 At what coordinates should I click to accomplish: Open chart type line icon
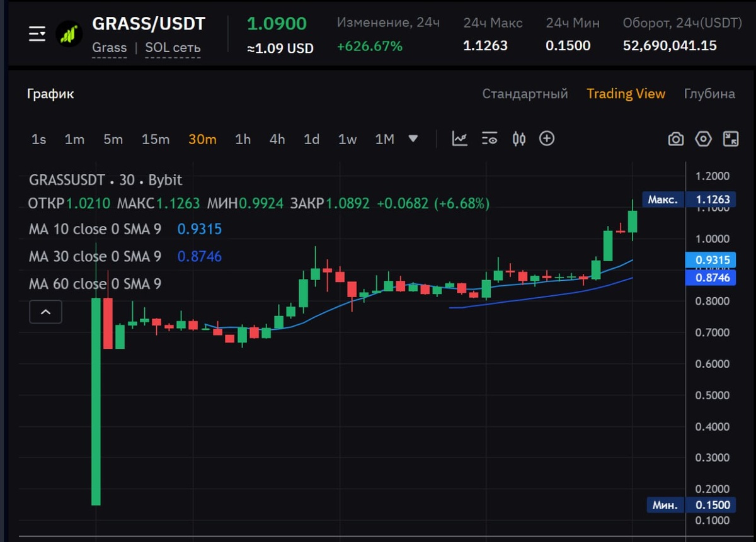460,139
